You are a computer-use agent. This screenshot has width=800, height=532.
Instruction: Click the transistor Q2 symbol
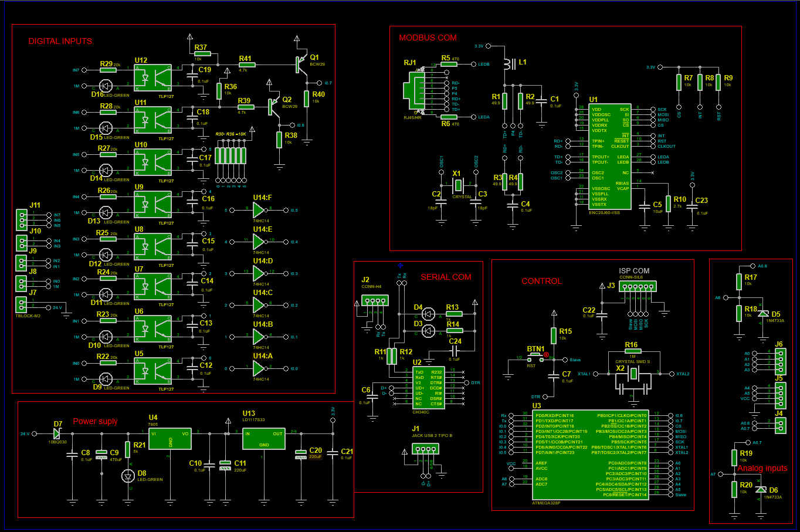(x=273, y=106)
